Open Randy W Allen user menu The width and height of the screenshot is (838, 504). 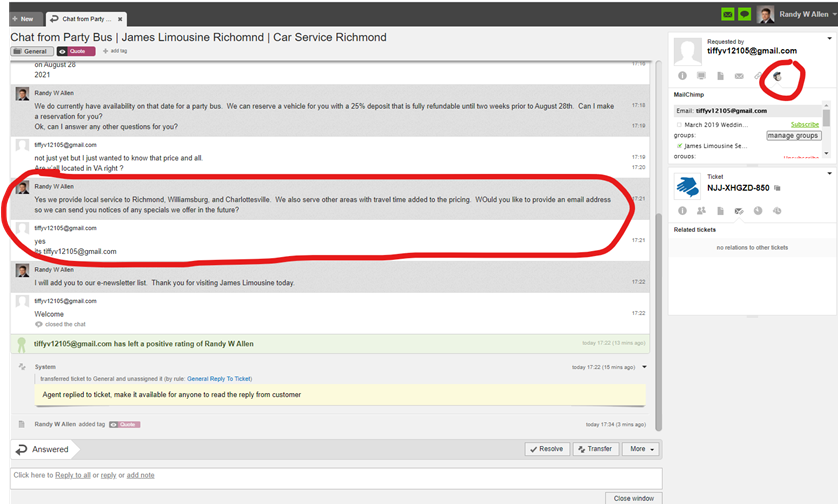pyautogui.click(x=806, y=14)
